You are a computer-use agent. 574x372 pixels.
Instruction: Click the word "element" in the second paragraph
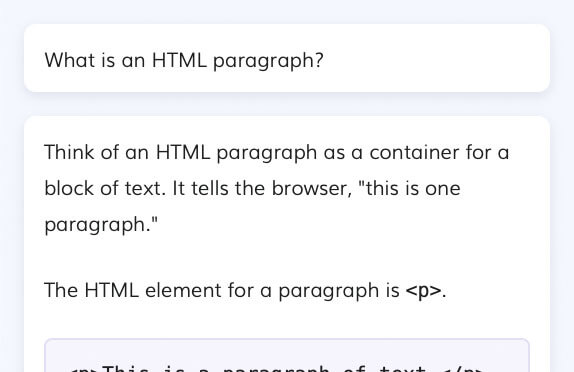[x=184, y=291]
